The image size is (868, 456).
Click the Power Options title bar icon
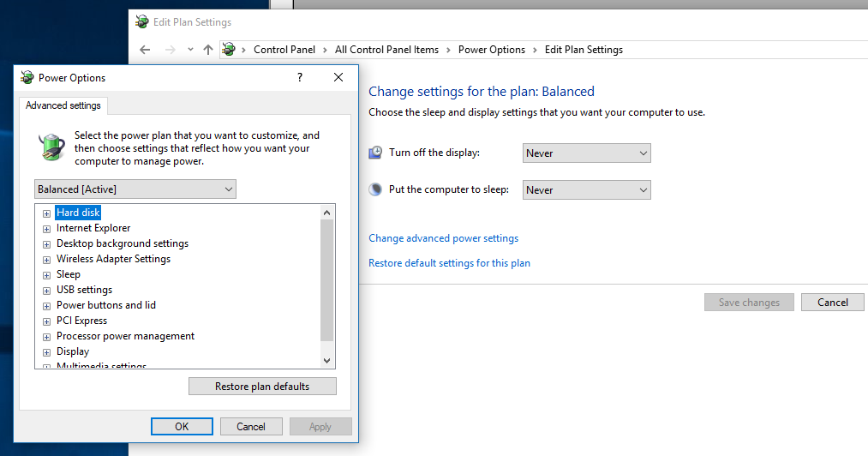pyautogui.click(x=27, y=77)
